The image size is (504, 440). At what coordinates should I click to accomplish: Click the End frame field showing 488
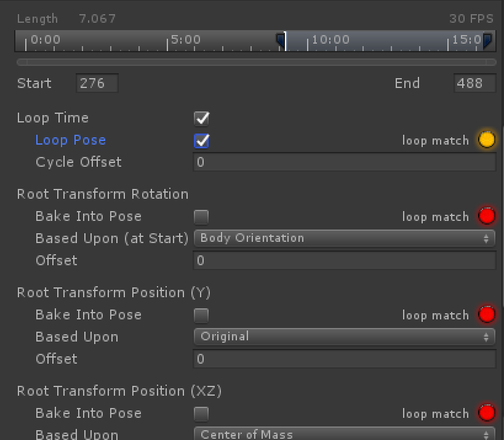tap(474, 83)
